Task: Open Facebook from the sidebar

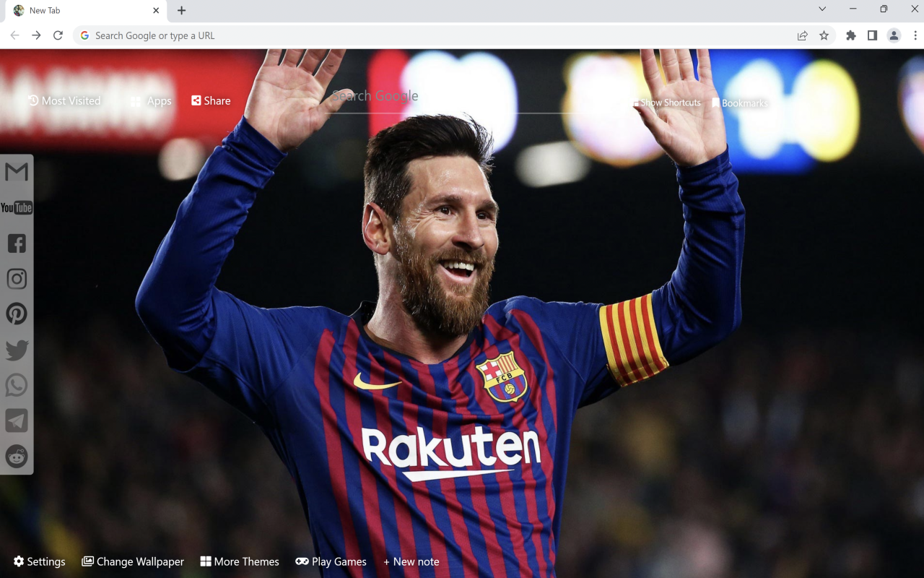Action: pos(17,243)
